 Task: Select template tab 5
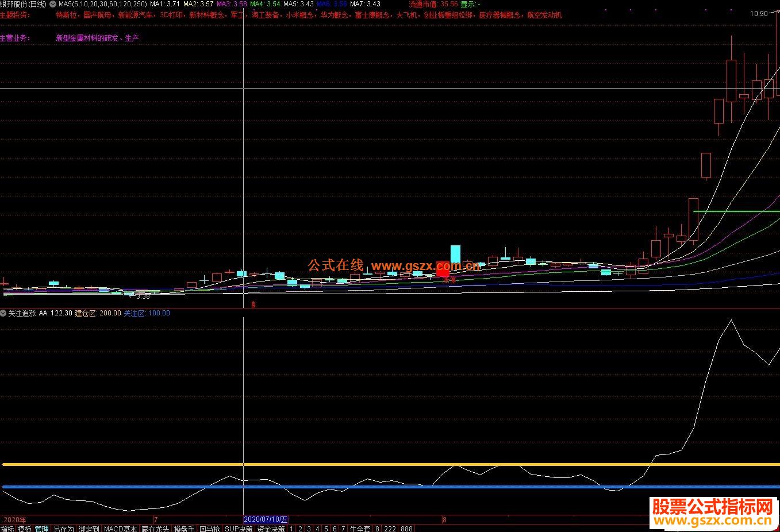tap(326, 529)
